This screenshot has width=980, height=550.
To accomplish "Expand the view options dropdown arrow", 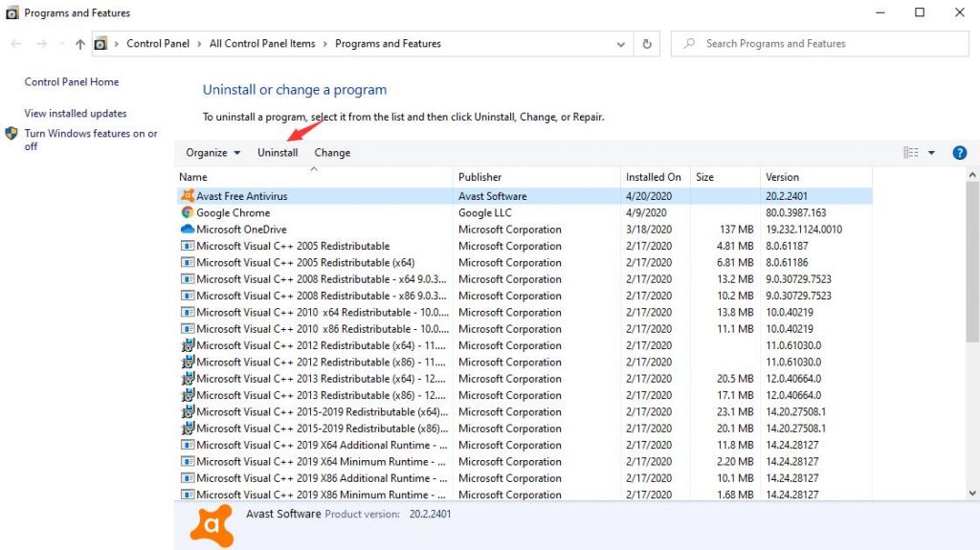I will (x=931, y=152).
